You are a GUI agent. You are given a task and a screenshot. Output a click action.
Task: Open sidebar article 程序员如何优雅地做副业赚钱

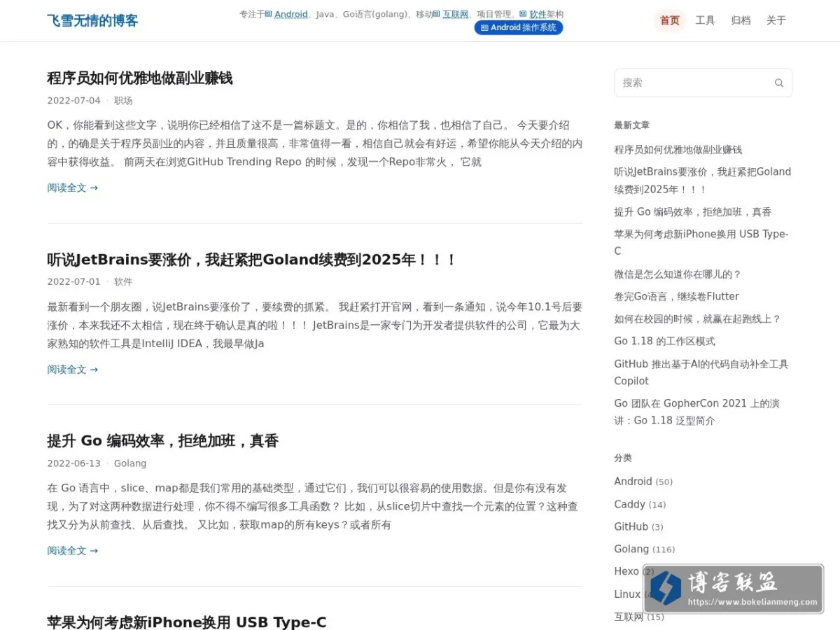(x=678, y=150)
